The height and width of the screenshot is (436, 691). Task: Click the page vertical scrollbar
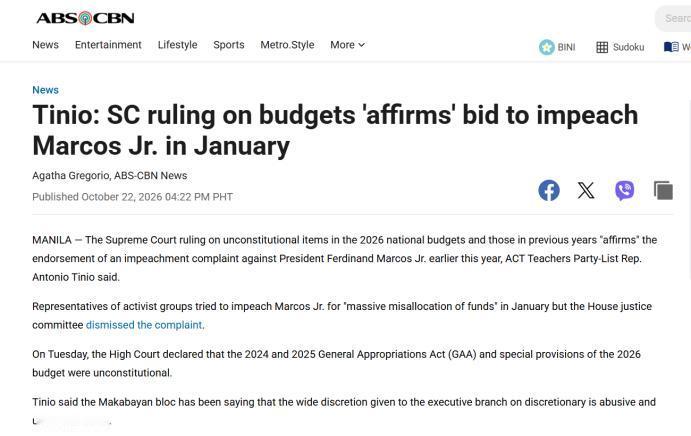[689, 190]
